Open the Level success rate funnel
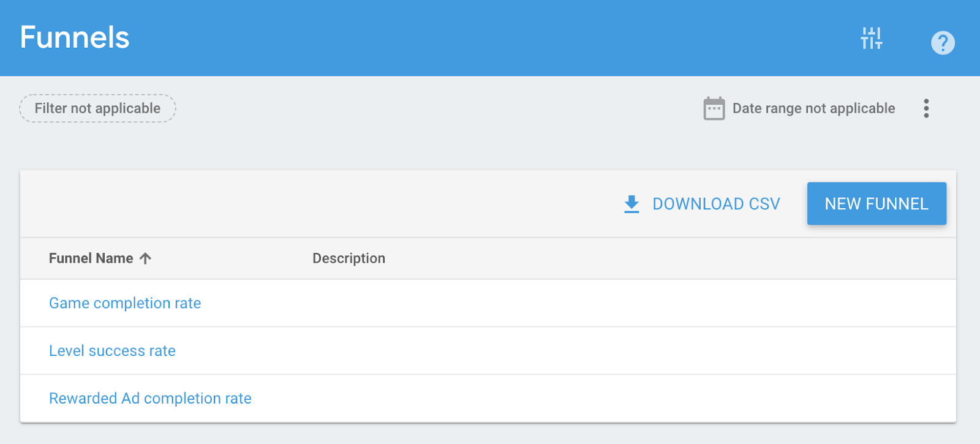 [x=112, y=351]
